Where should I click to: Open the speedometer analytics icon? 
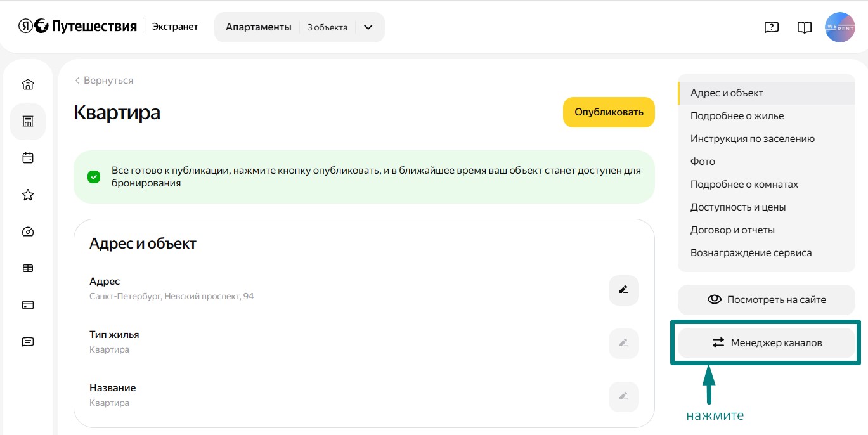point(28,231)
